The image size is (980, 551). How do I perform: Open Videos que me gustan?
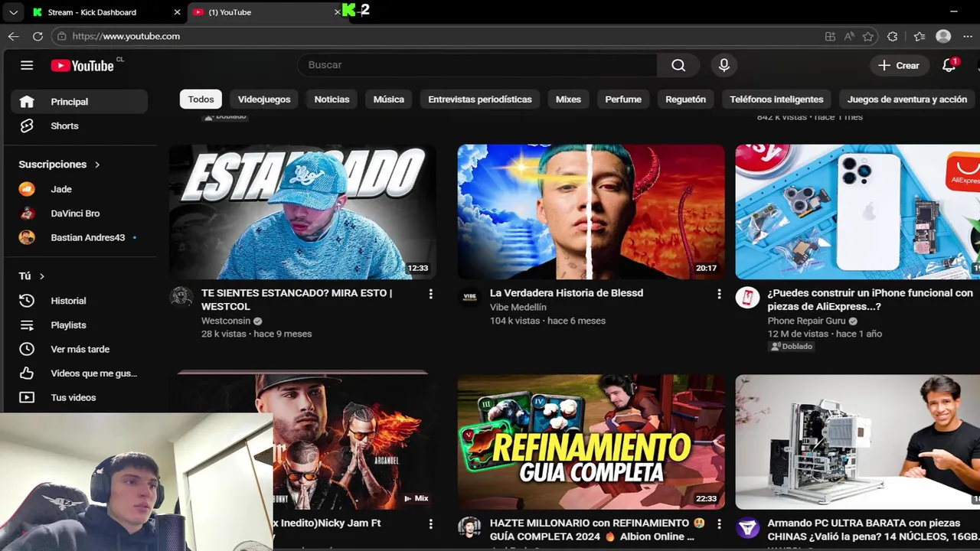[x=79, y=373]
